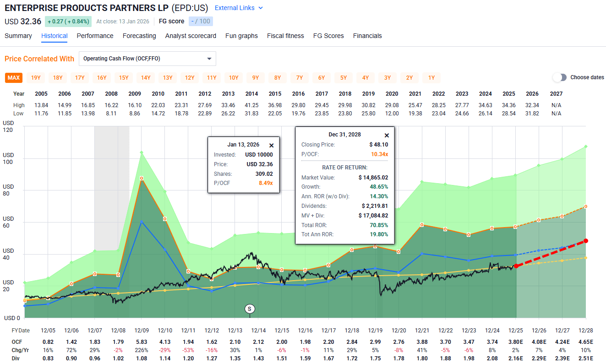Click the 5Y period button
The height and width of the screenshot is (364, 606).
(x=344, y=78)
